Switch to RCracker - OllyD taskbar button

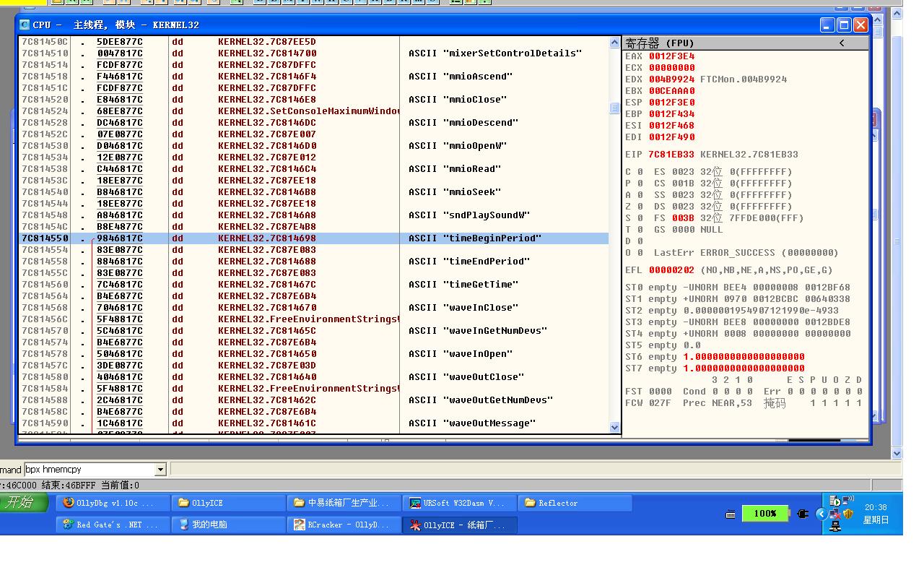pyautogui.click(x=345, y=525)
